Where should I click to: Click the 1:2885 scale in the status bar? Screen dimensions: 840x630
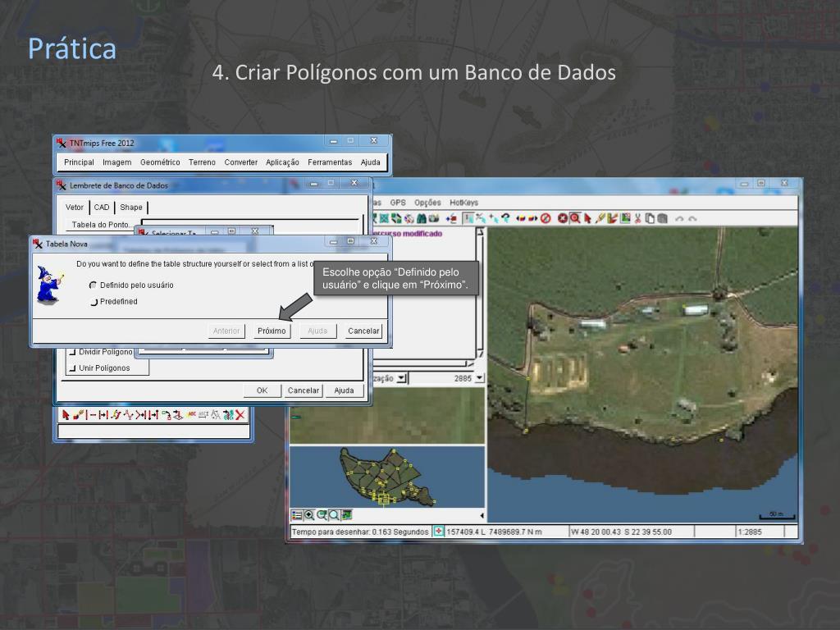click(750, 532)
